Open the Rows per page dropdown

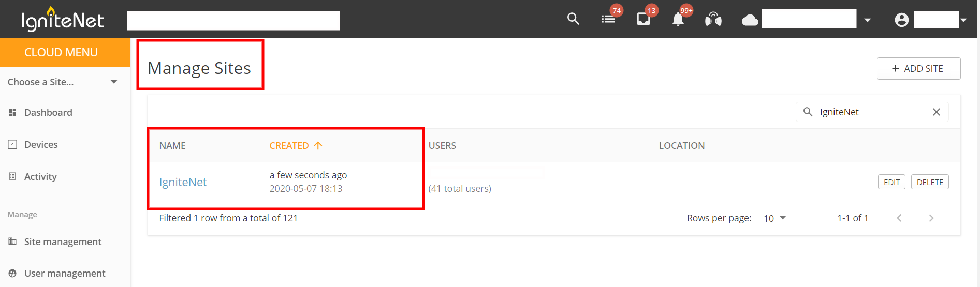coord(774,218)
